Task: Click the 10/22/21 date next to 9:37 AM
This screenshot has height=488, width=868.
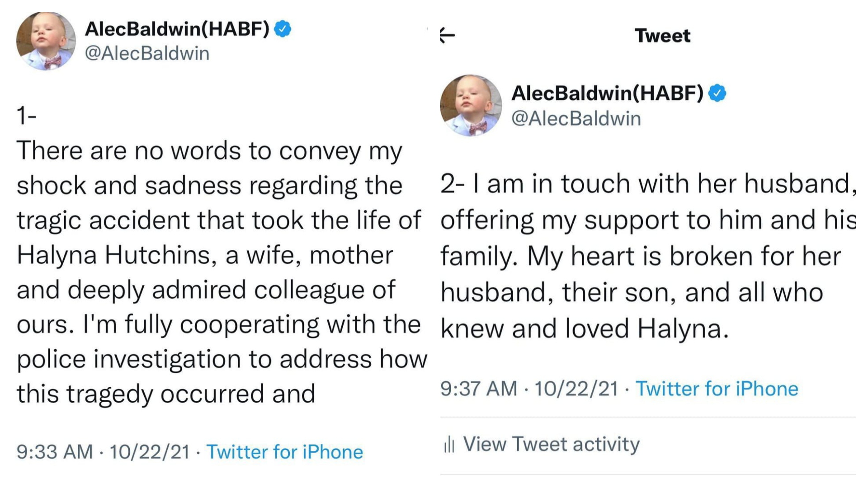Action: (576, 389)
